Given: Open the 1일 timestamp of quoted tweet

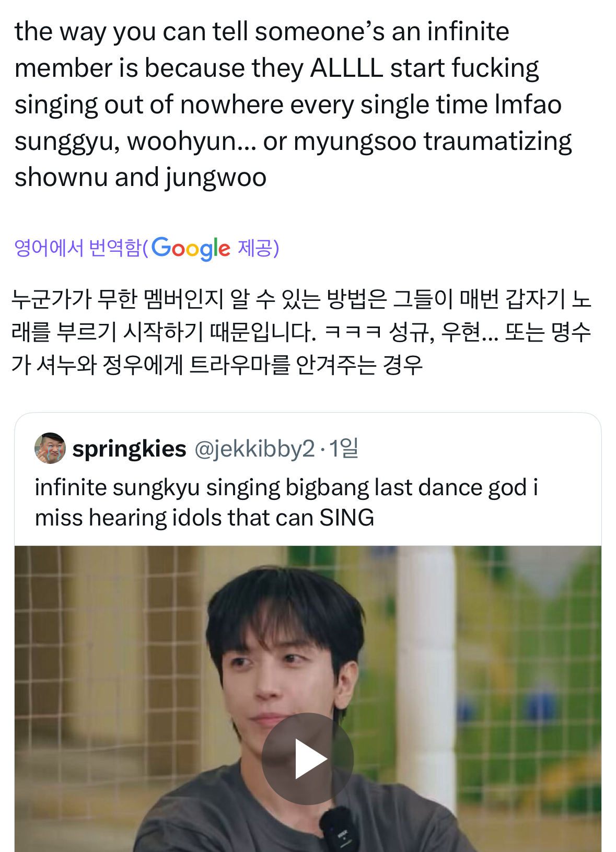Looking at the screenshot, I should click(343, 448).
